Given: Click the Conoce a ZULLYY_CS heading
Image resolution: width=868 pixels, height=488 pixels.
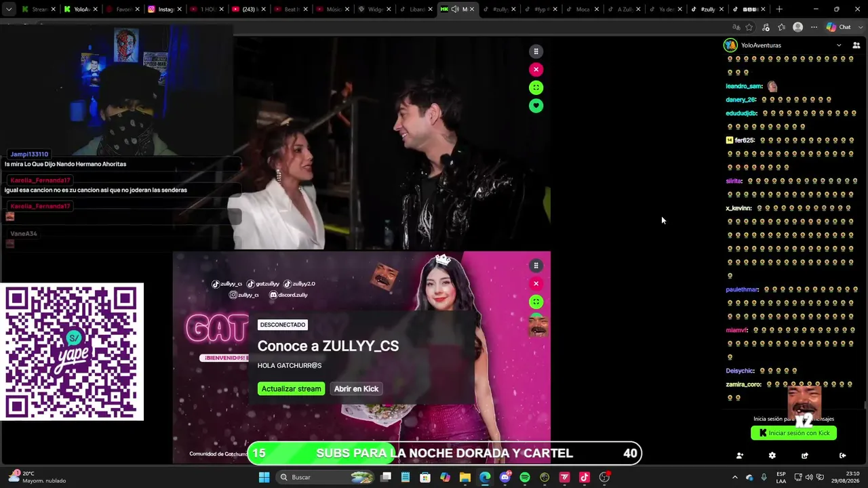Looking at the screenshot, I should [x=328, y=346].
